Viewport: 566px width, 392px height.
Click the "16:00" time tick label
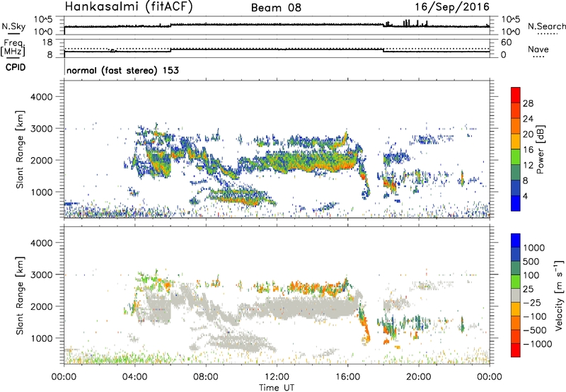click(347, 377)
